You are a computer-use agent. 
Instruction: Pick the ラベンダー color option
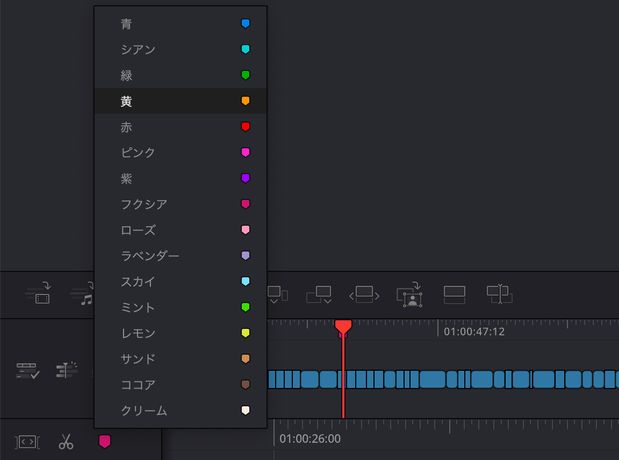(180, 256)
